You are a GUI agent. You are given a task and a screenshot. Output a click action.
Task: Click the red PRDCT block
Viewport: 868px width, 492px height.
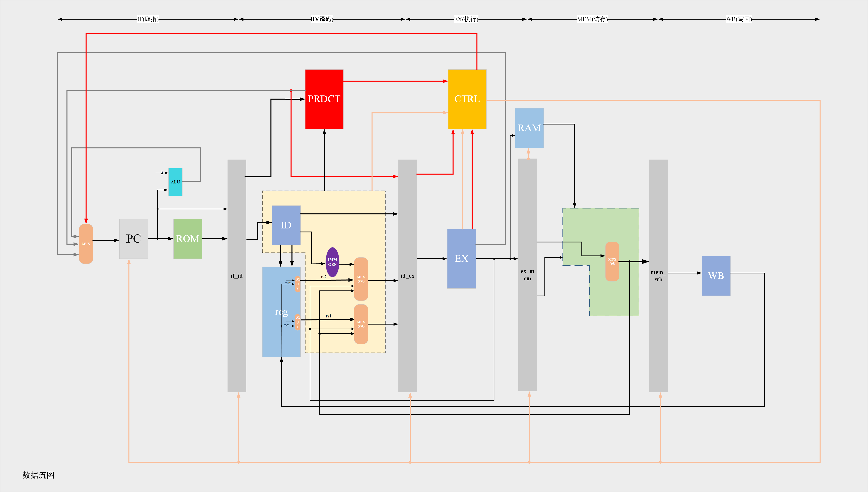[x=324, y=99]
